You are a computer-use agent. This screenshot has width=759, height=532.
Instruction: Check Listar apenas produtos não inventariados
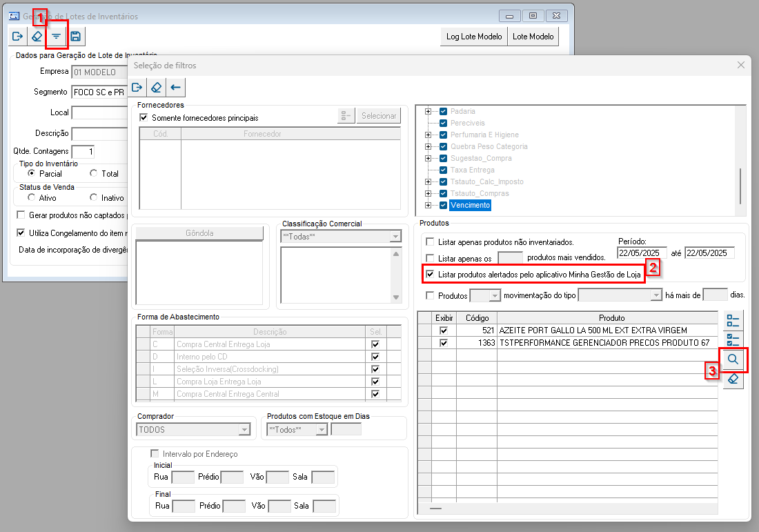click(x=430, y=242)
